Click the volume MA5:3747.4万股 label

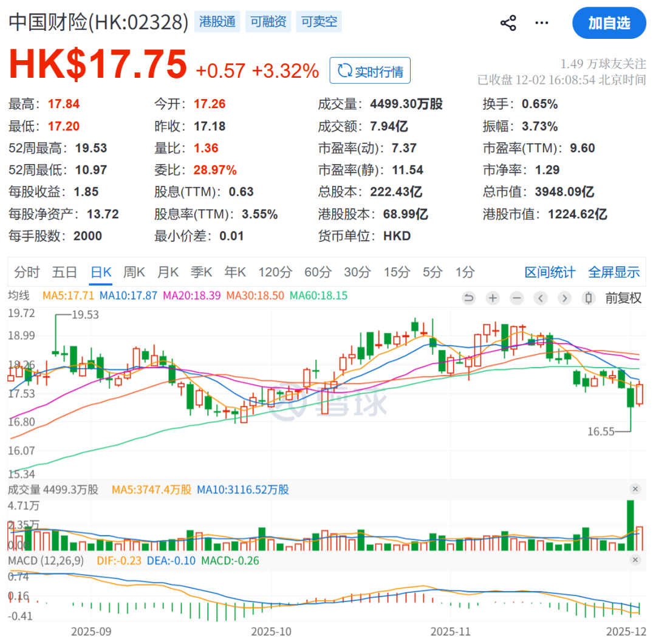pyautogui.click(x=151, y=489)
